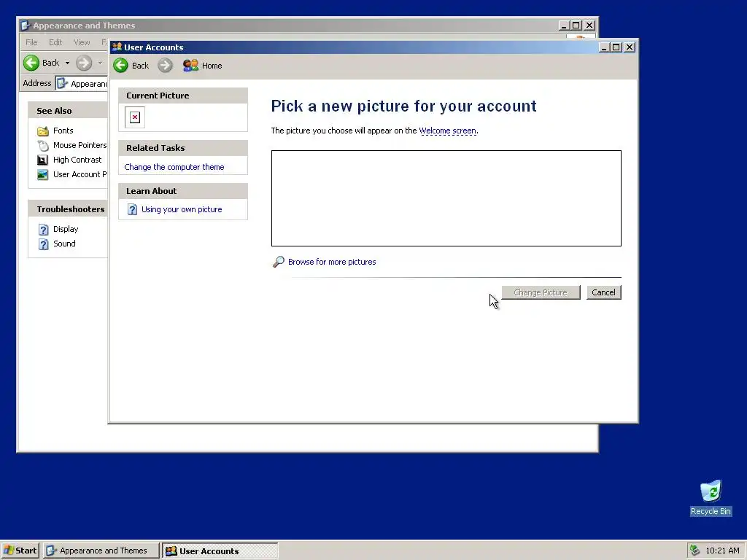Click User Accounts taskbar button

point(220,551)
